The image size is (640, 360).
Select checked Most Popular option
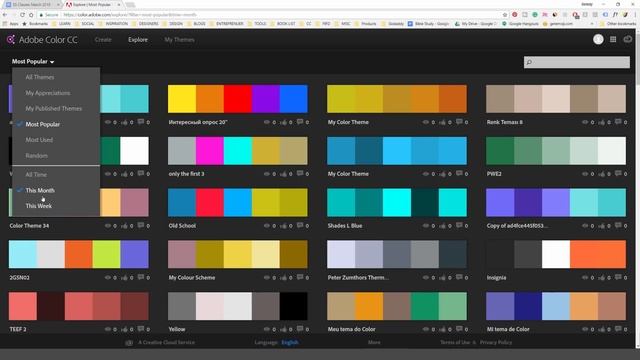(x=42, y=124)
